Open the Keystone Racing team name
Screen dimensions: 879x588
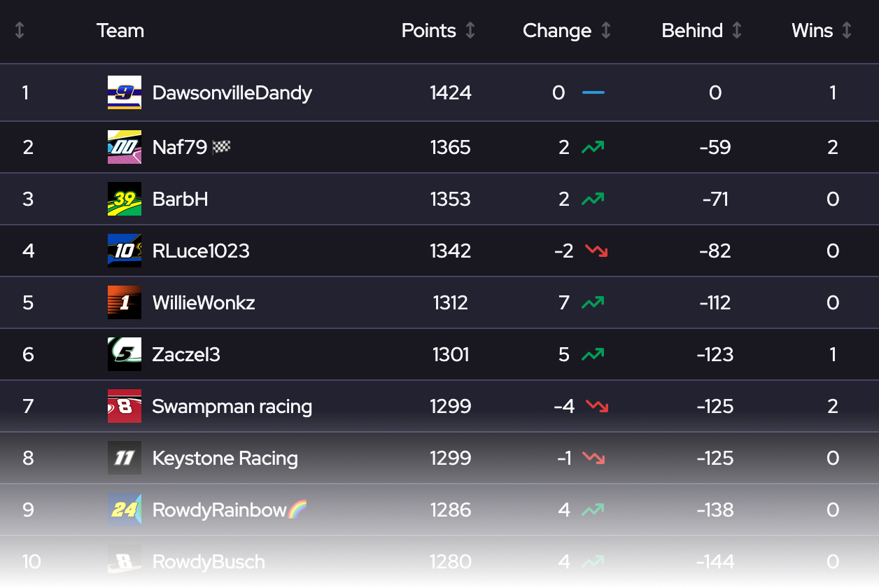pyautogui.click(x=225, y=458)
